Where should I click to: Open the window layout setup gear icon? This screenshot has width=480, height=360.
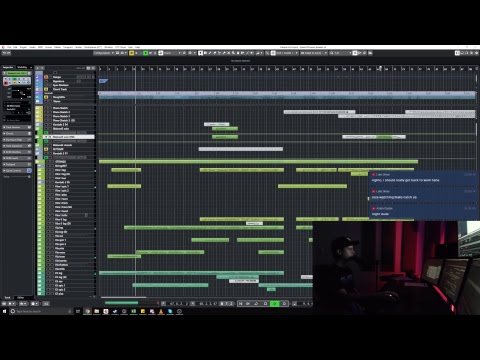pyautogui.click(x=476, y=53)
